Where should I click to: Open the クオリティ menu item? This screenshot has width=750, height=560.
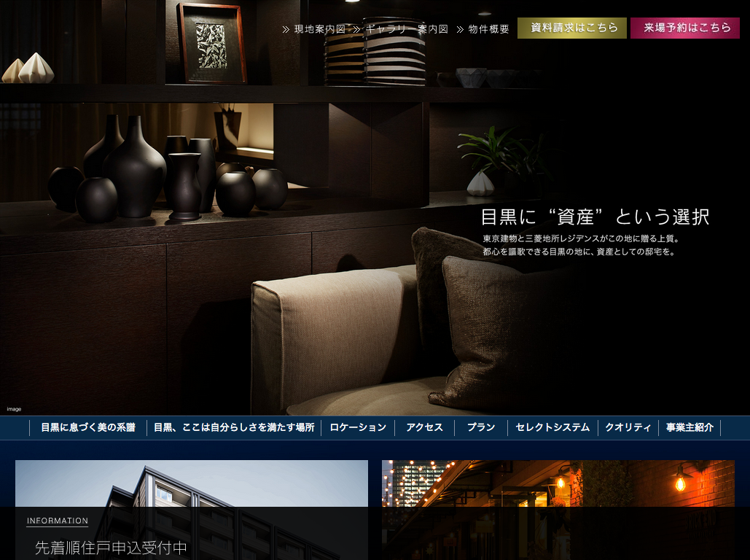[628, 427]
